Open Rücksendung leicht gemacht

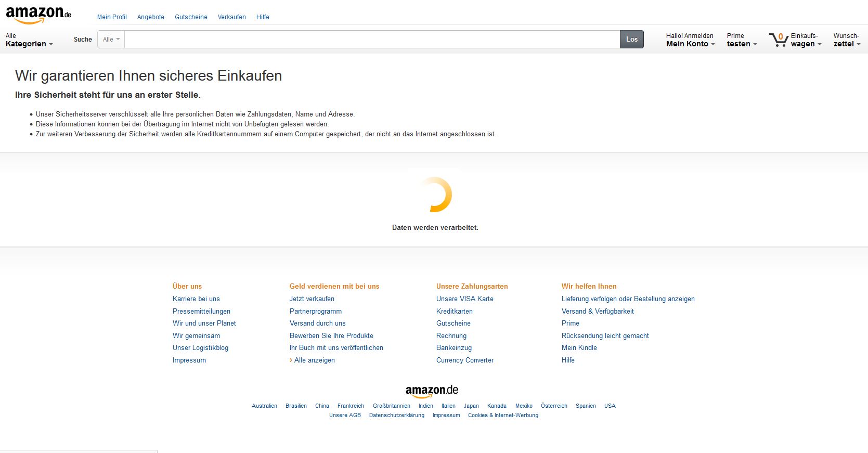click(x=605, y=336)
